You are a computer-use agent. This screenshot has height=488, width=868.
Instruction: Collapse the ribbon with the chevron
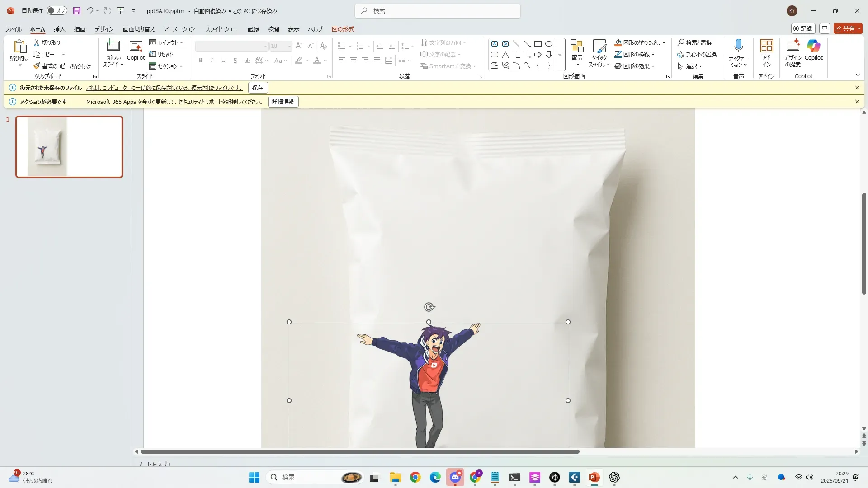pyautogui.click(x=858, y=75)
